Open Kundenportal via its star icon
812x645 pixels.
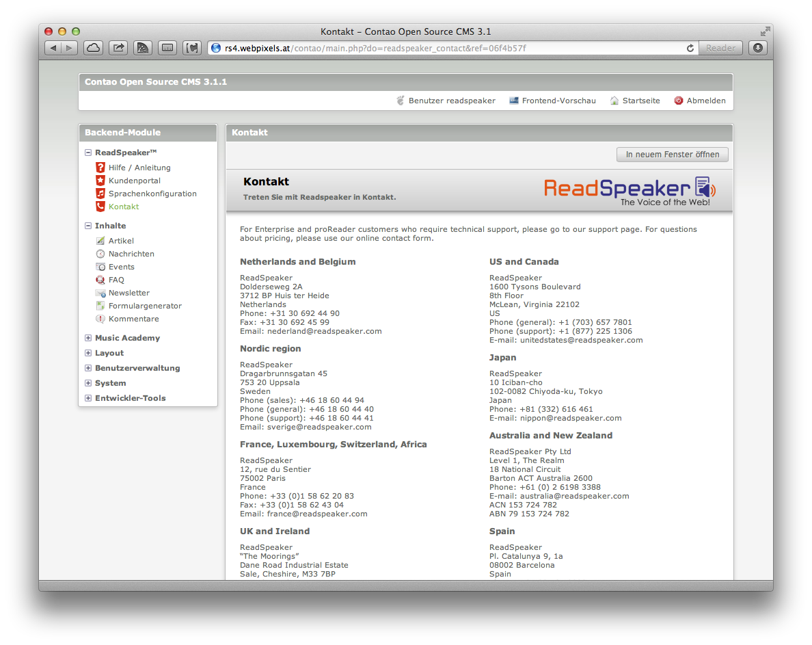(x=100, y=181)
